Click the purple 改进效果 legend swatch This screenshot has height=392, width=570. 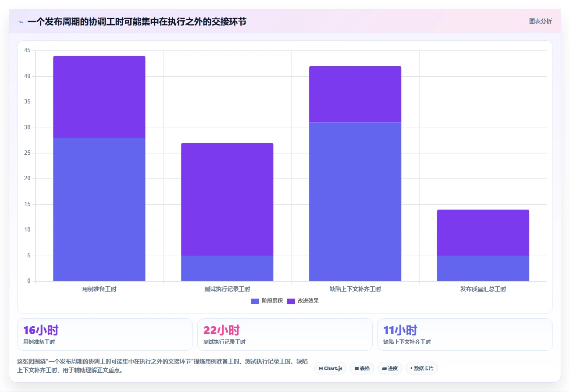click(x=291, y=301)
